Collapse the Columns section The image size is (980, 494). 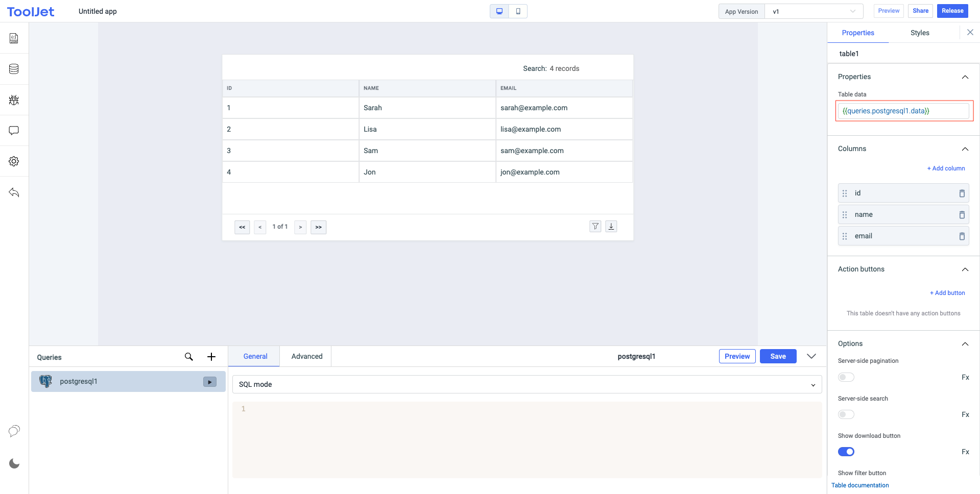click(x=965, y=149)
